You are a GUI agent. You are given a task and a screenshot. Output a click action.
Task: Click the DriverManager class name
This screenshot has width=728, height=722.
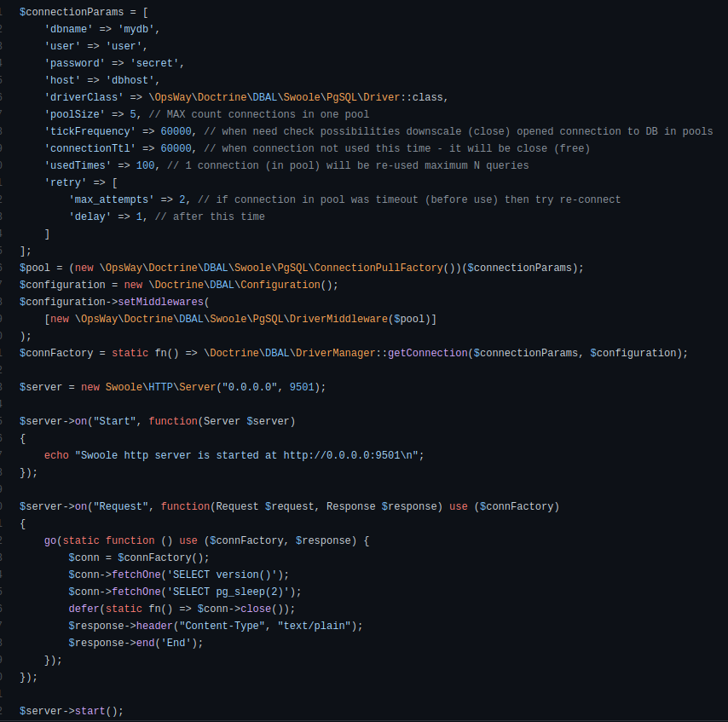(335, 354)
